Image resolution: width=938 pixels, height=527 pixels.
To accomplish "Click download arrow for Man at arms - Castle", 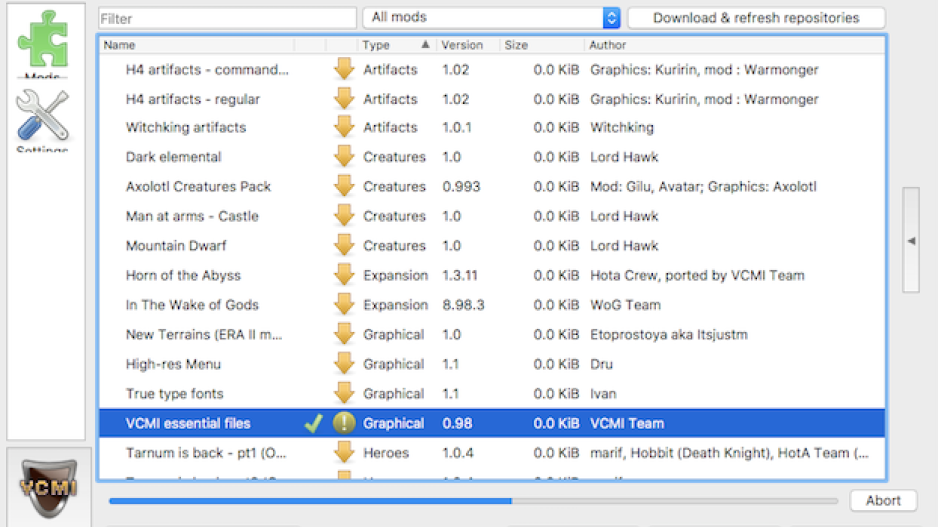I will click(344, 216).
